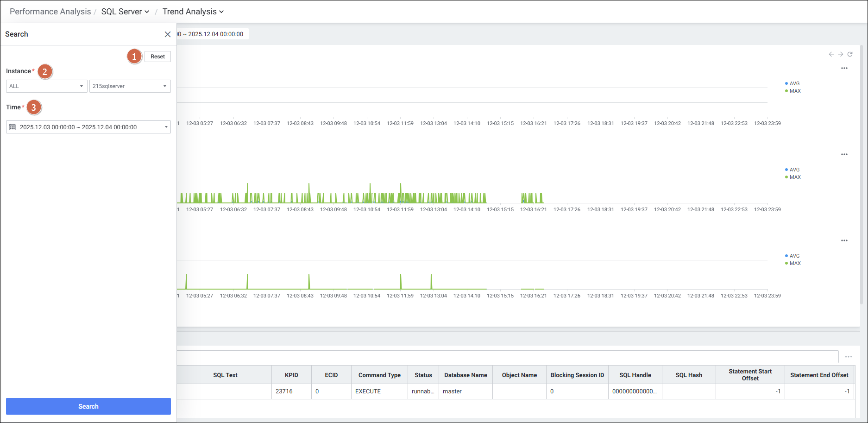
Task: Click the back arrow icon above charts
Action: [x=831, y=54]
